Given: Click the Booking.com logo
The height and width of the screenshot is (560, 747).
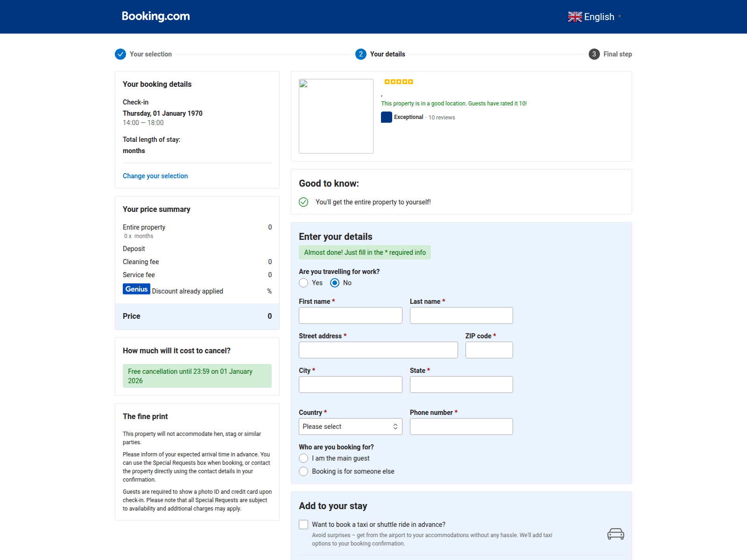Looking at the screenshot, I should point(156,16).
